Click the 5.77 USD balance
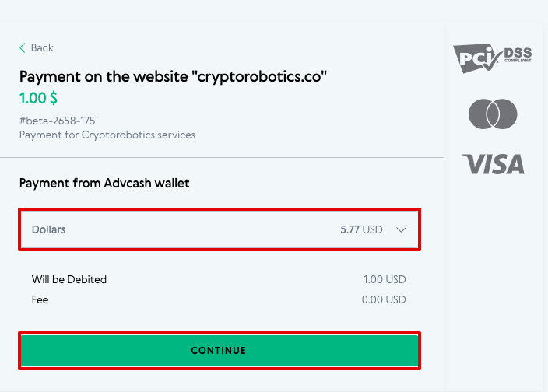Image resolution: width=548 pixels, height=392 pixels. pyautogui.click(x=361, y=229)
